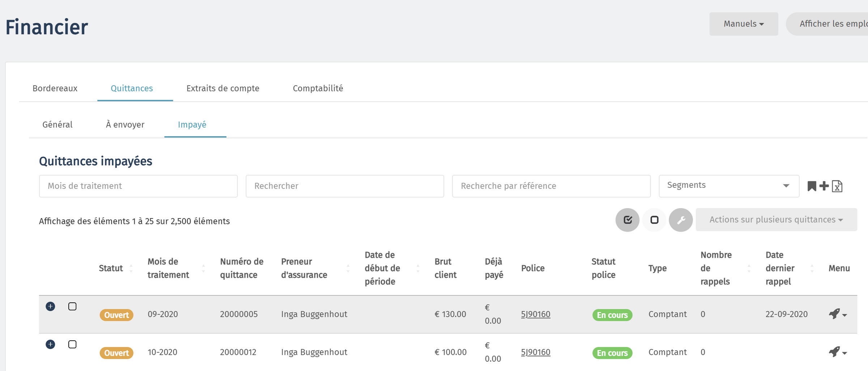Viewport: 868px width, 371px height.
Task: Click Inga Buggenhout in the 09-2020 row
Action: click(314, 314)
